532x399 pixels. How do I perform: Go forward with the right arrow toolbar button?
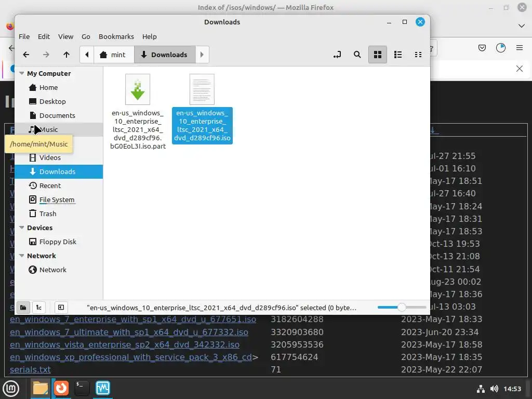tap(46, 55)
